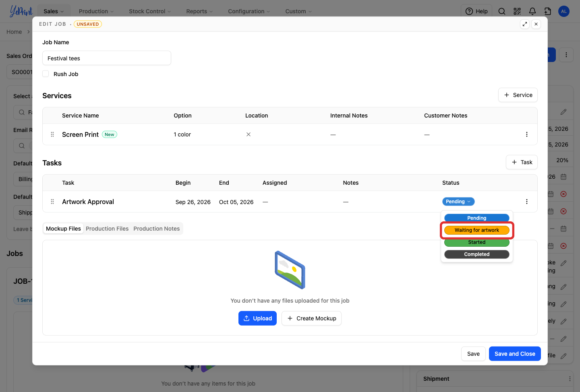Viewport: 580px width, 392px height.
Task: Click the AL user avatar
Action: point(564,11)
